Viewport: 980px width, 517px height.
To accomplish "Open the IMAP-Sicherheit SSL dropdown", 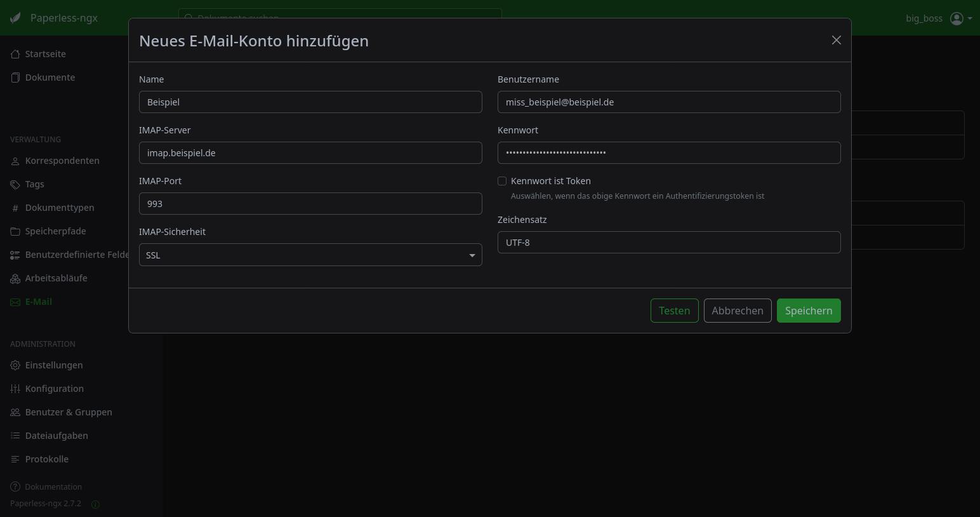I will pos(310,255).
